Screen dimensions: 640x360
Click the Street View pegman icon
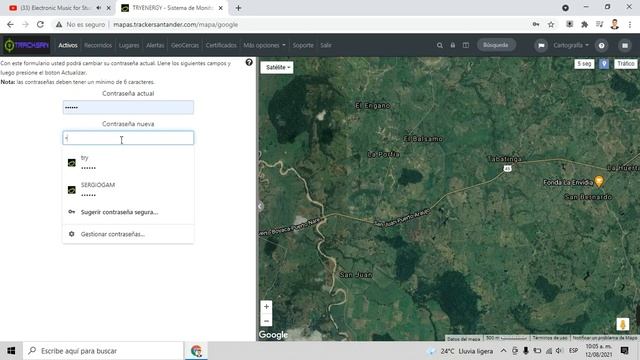[x=622, y=324]
